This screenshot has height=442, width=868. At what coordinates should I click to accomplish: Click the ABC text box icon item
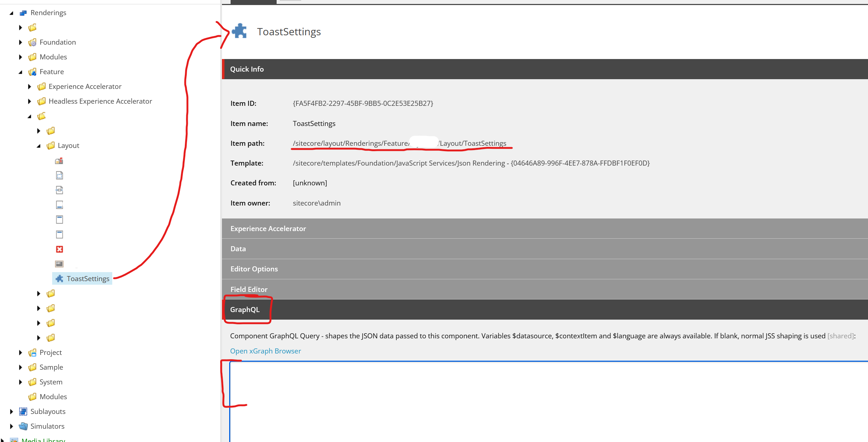tap(59, 264)
